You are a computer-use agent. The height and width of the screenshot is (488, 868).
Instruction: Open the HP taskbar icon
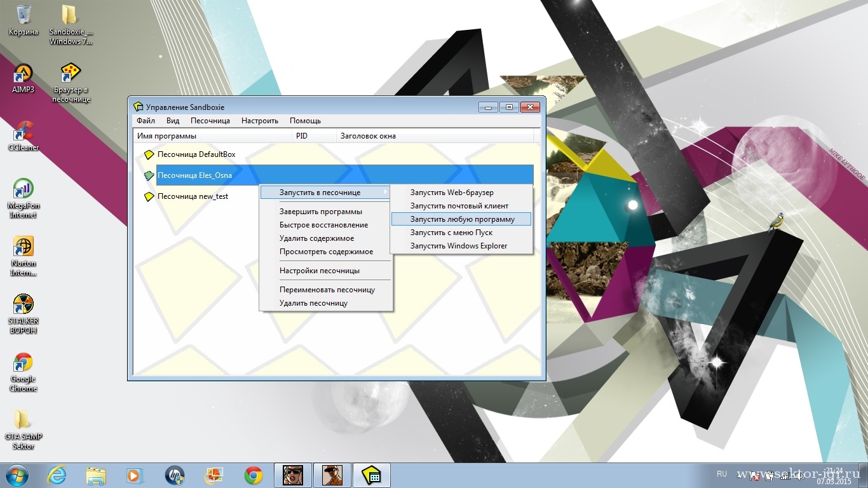point(174,475)
